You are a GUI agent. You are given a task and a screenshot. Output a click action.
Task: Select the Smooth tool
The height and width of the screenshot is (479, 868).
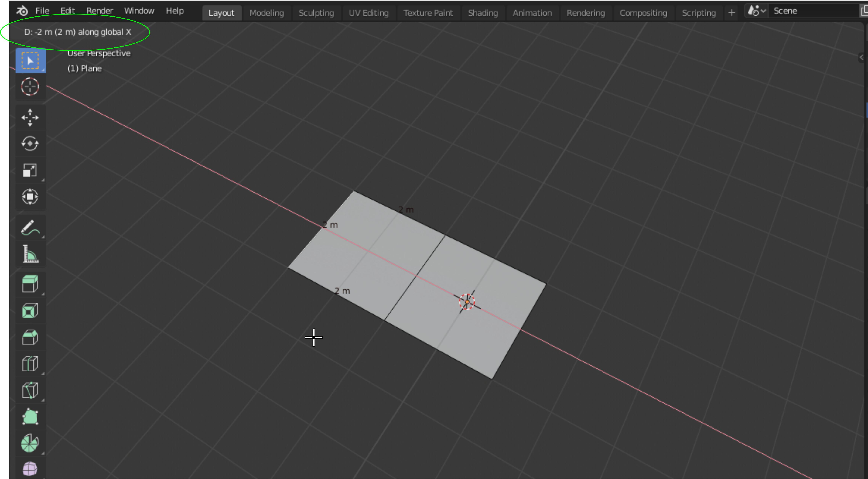click(x=30, y=469)
